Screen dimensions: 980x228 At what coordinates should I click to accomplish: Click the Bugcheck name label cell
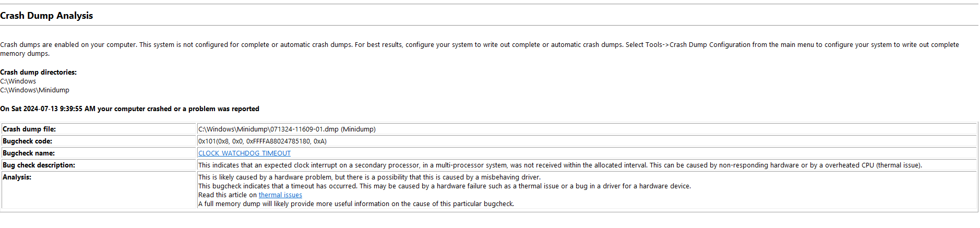(99, 153)
